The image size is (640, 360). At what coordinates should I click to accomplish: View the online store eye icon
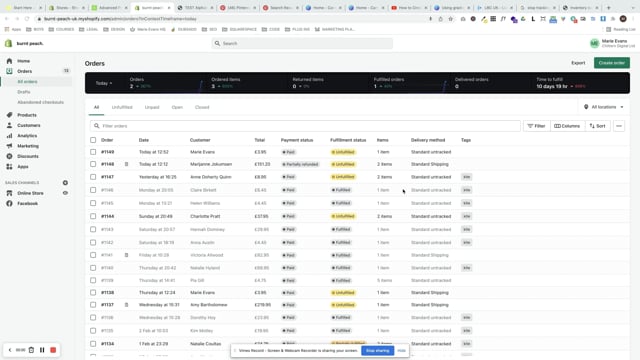tap(65, 193)
